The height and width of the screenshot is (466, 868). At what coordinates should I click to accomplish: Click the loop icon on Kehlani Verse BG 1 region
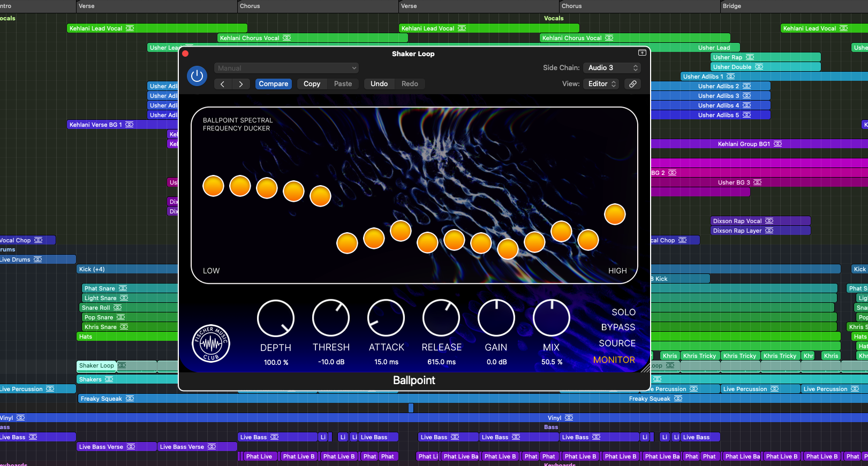click(x=130, y=125)
